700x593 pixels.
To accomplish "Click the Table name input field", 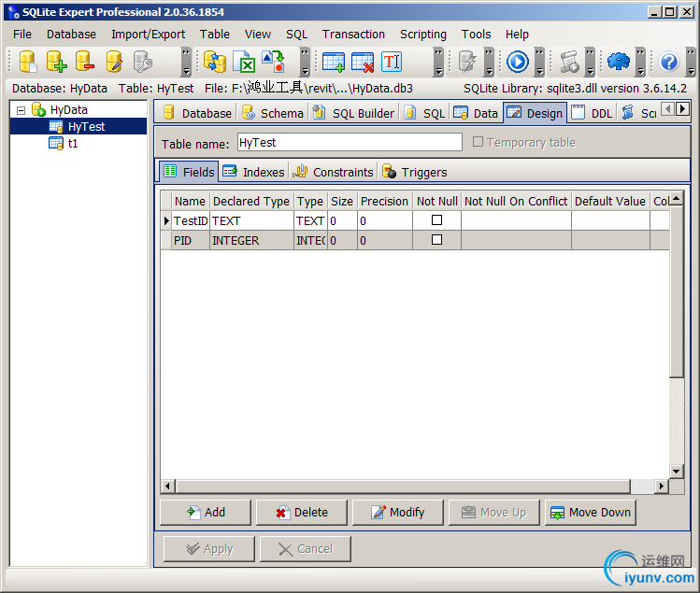I will pos(350,142).
